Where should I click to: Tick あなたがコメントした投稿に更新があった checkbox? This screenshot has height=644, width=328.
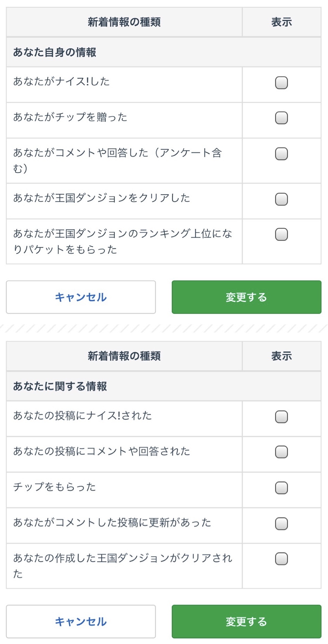[x=281, y=524]
